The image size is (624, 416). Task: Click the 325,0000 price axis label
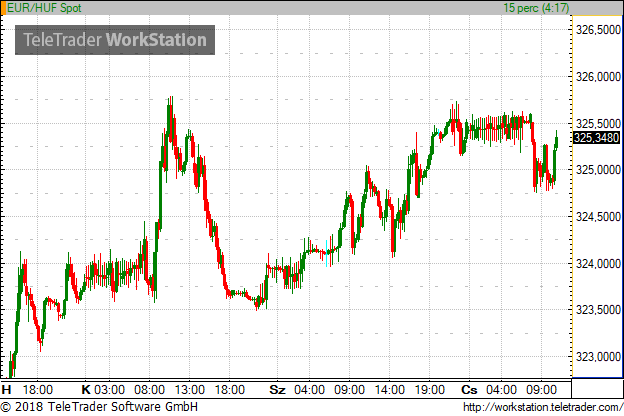click(x=598, y=170)
